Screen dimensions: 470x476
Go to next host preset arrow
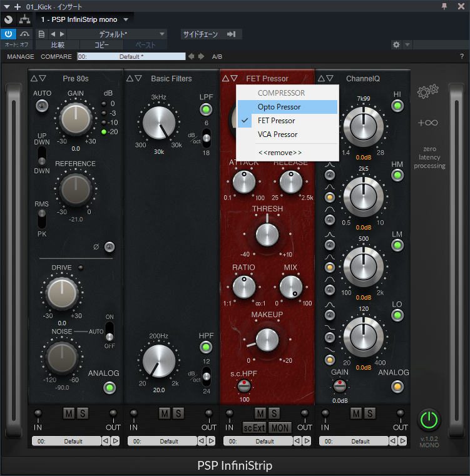pos(62,34)
